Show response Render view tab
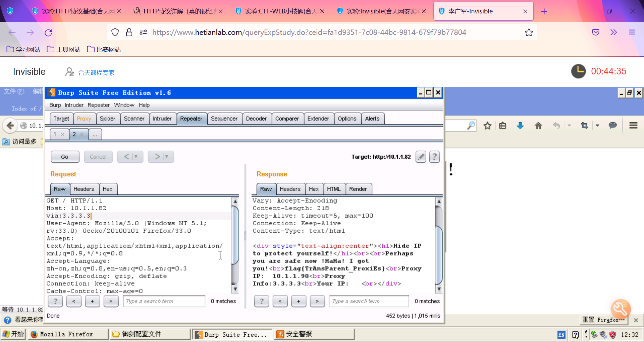Image resolution: width=644 pixels, height=342 pixels. pyautogui.click(x=358, y=189)
